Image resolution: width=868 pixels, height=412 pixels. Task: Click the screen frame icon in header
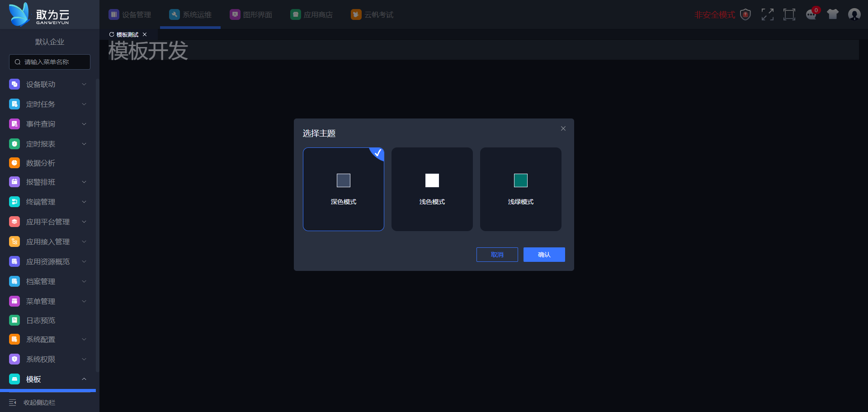tap(789, 14)
